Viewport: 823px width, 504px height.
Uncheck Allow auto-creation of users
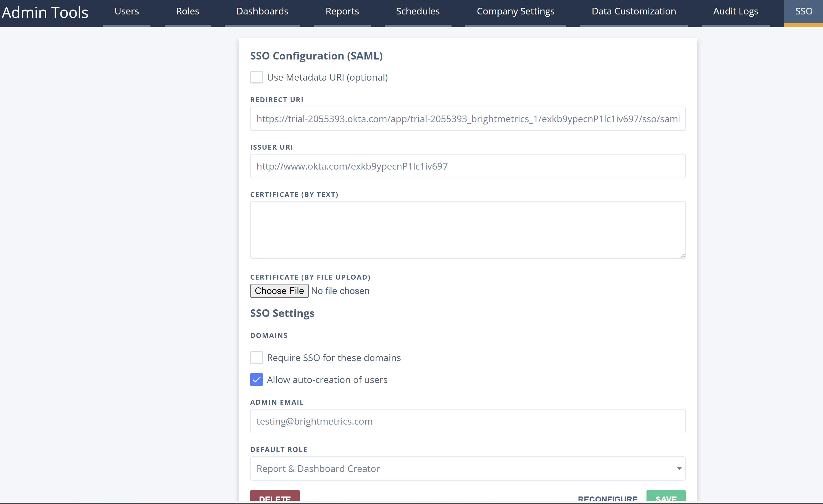point(257,380)
